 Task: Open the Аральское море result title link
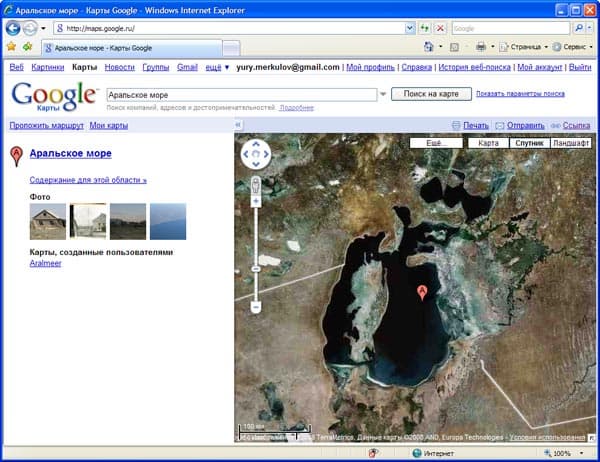[71, 153]
